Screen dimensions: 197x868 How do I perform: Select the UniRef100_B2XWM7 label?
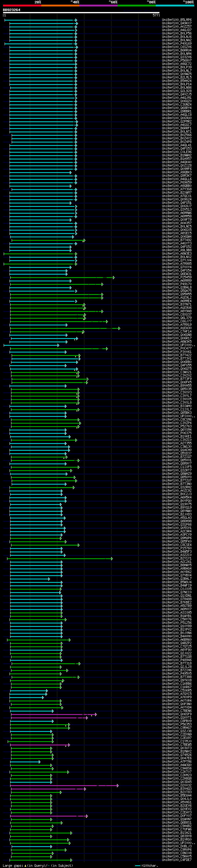point(177,192)
